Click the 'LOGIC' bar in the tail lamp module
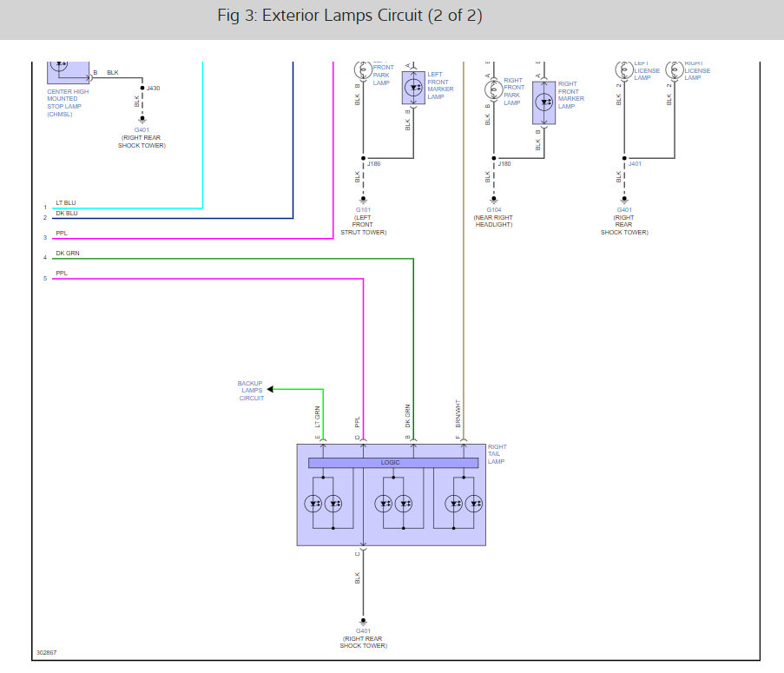Viewport: 784px width, 673px height. pos(393,463)
